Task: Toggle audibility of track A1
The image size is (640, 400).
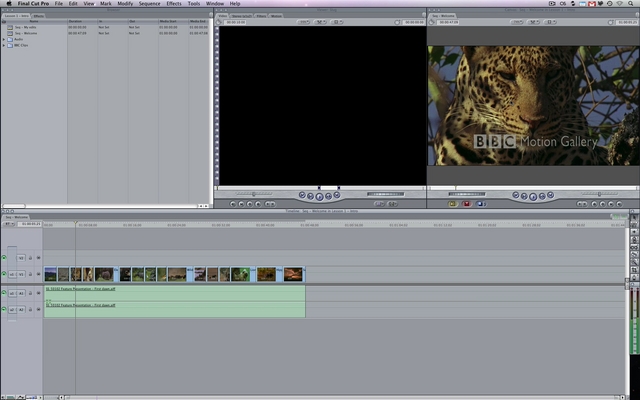Action: 4,293
